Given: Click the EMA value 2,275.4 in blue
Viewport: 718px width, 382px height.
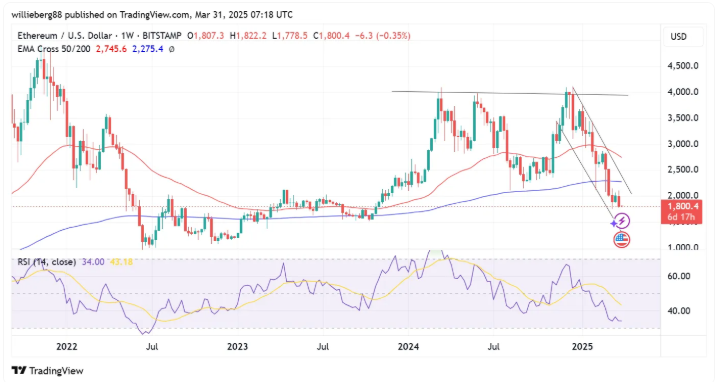Looking at the screenshot, I should (147, 49).
